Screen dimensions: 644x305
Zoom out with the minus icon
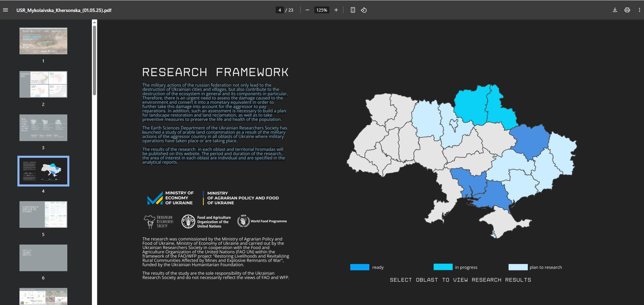[307, 10]
